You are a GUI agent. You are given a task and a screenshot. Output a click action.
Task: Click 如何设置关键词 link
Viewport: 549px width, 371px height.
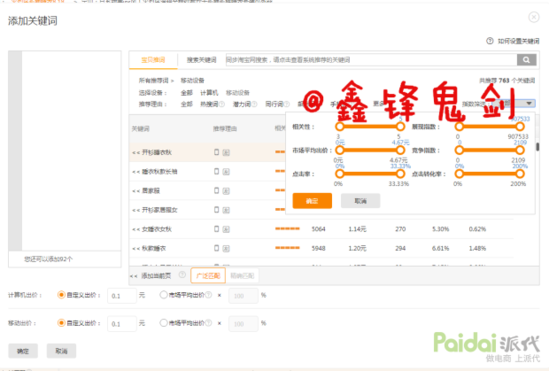point(519,41)
